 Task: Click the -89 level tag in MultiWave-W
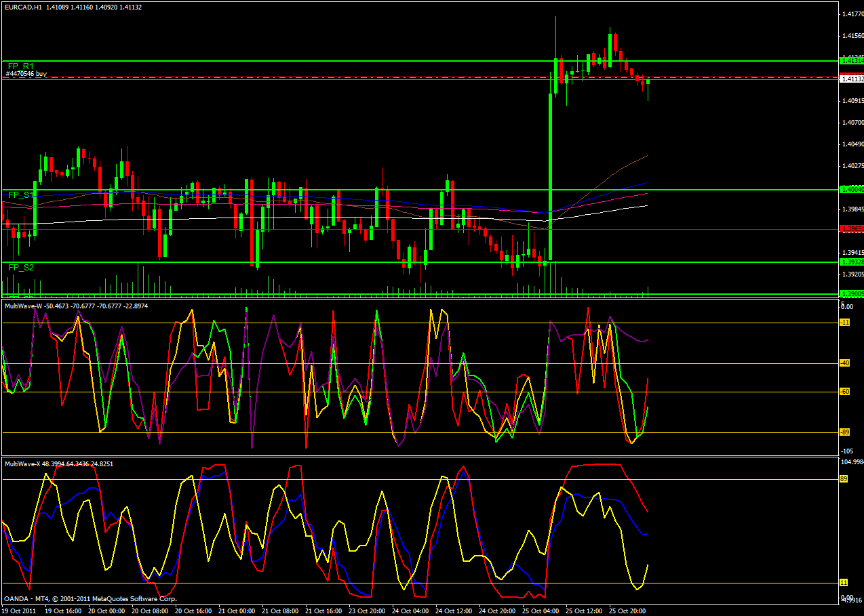point(845,432)
